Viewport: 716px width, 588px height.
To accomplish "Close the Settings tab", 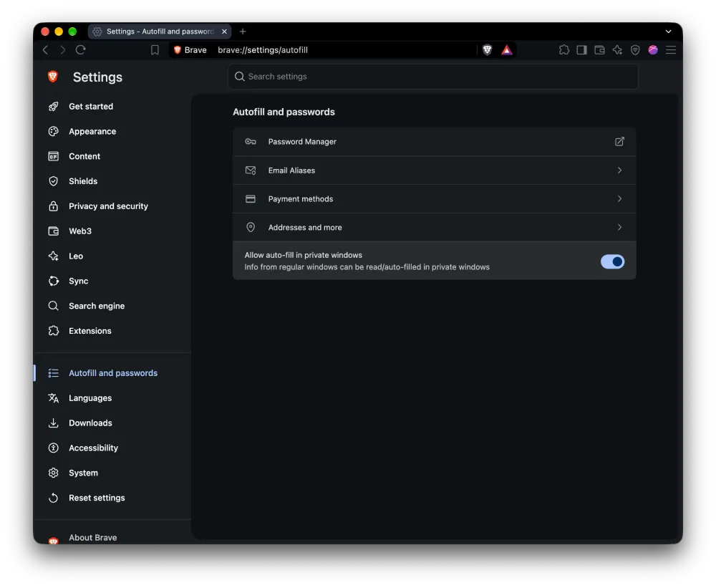I will click(x=224, y=32).
